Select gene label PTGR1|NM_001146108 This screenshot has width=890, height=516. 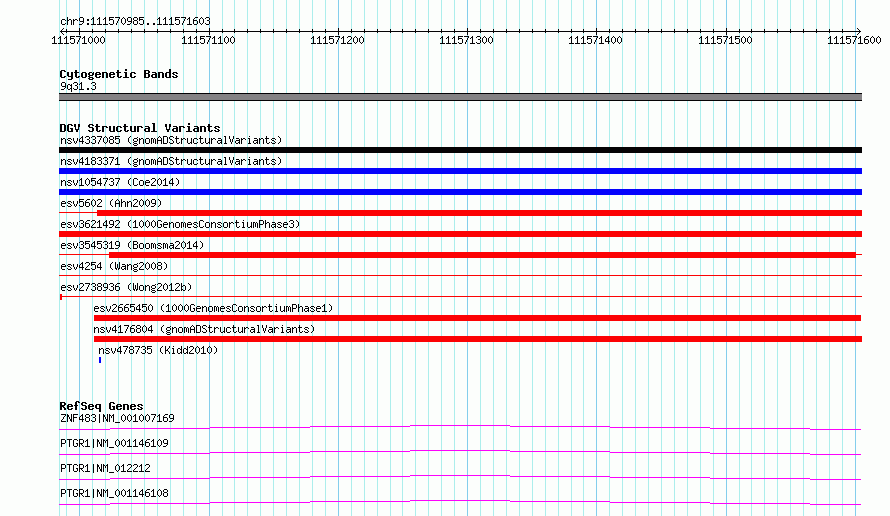click(114, 493)
